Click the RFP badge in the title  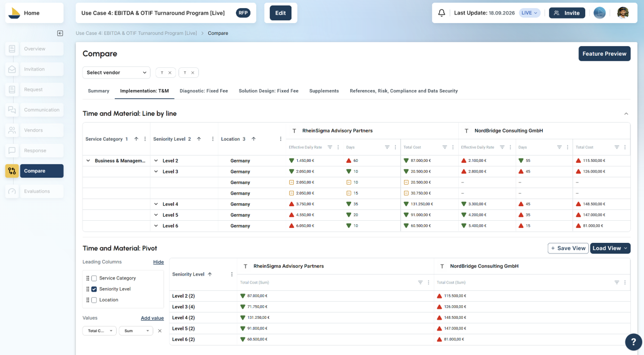244,13
